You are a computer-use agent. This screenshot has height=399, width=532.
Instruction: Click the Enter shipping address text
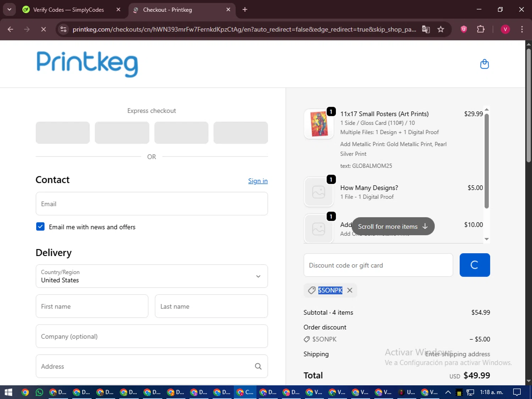pos(458,354)
